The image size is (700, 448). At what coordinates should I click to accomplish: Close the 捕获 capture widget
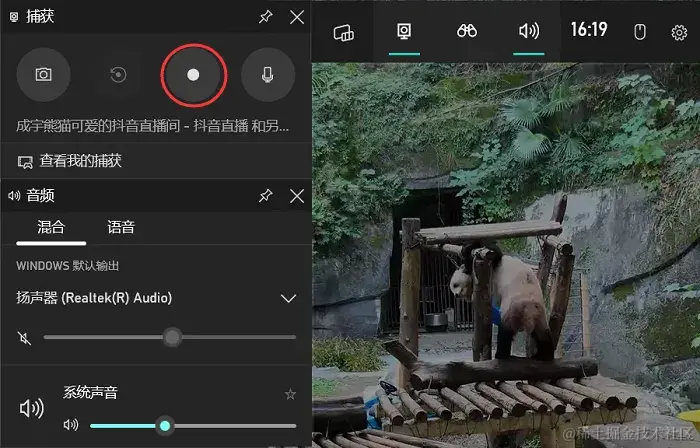297,17
